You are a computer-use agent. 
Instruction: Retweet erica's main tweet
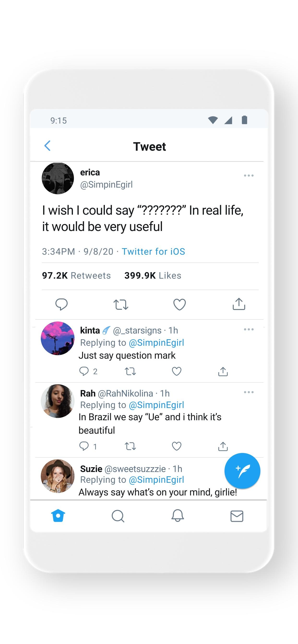pos(121,305)
